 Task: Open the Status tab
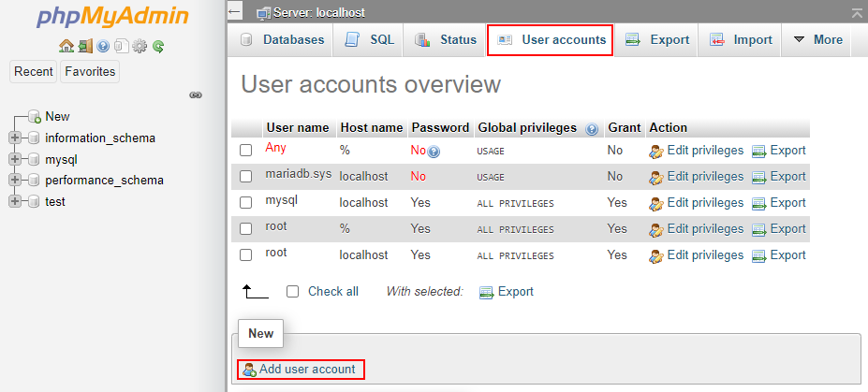coord(445,40)
